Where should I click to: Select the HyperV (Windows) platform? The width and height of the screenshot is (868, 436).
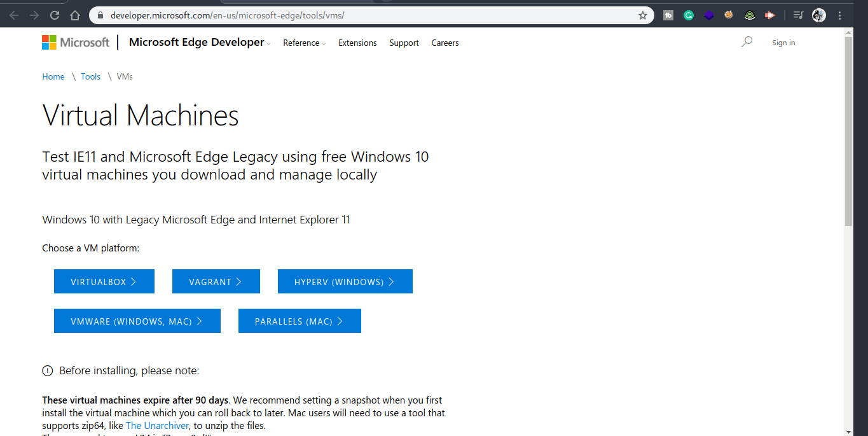click(x=345, y=281)
